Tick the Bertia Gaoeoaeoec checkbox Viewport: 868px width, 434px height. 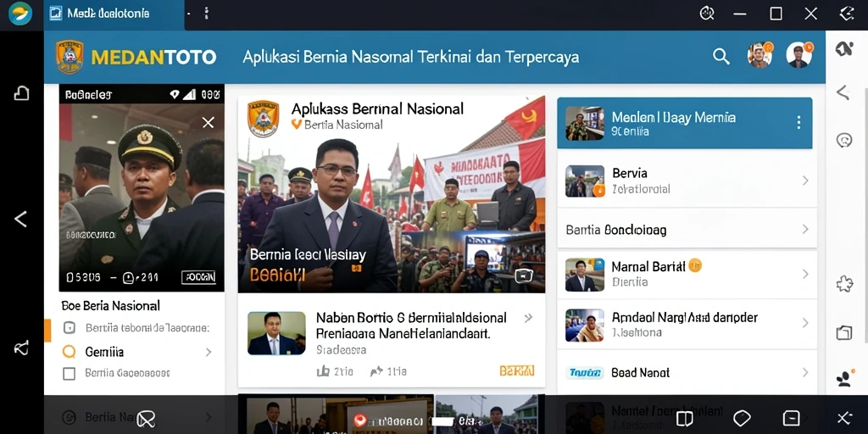click(69, 374)
